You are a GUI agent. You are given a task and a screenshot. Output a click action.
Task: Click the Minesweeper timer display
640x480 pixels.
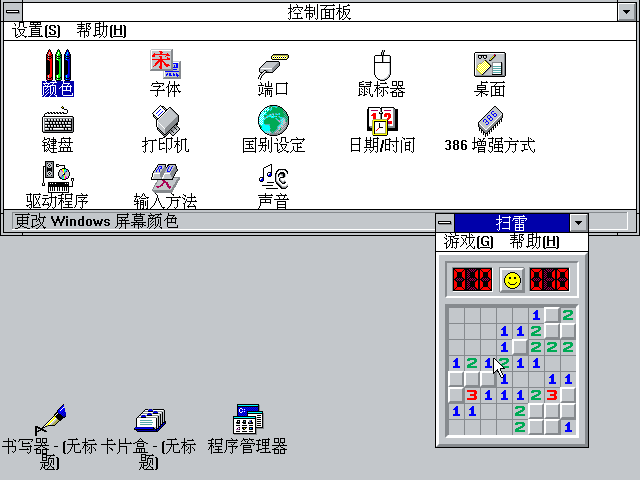549,280
